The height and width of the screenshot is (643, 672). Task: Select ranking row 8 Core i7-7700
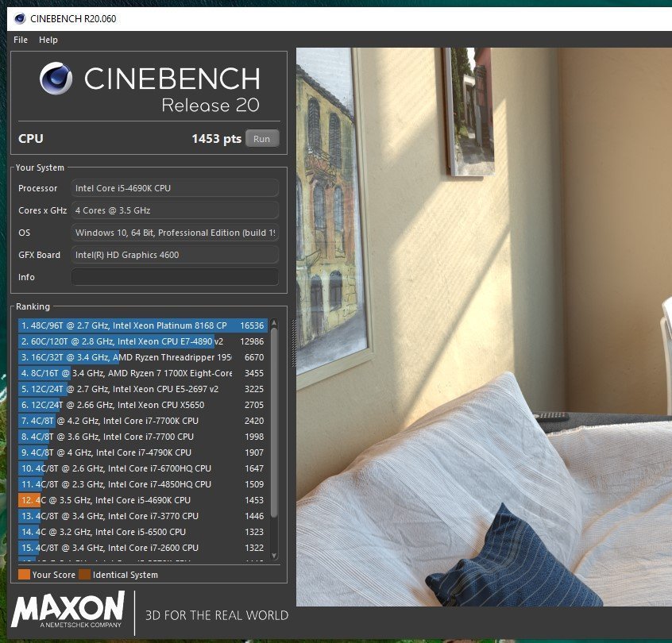pyautogui.click(x=143, y=437)
